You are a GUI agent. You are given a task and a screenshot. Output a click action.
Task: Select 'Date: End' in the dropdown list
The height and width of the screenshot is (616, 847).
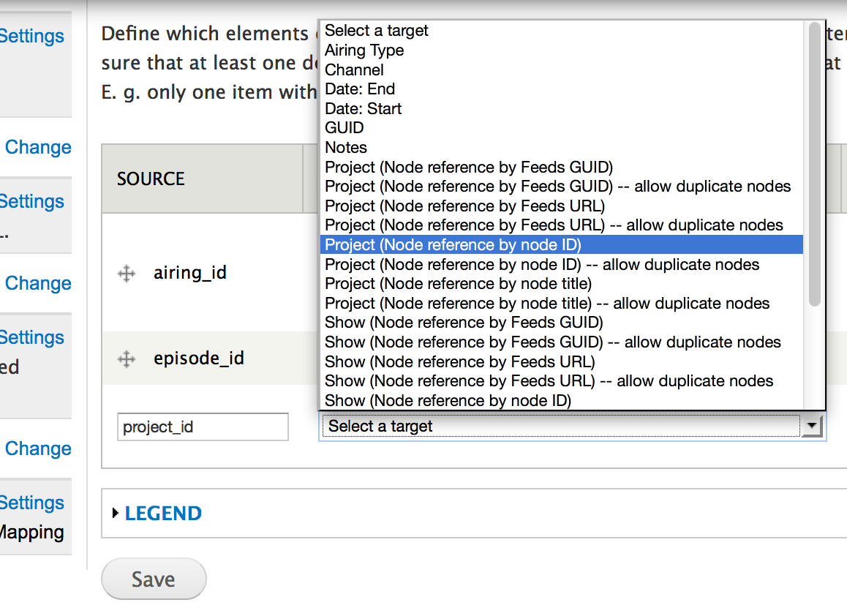pos(360,89)
